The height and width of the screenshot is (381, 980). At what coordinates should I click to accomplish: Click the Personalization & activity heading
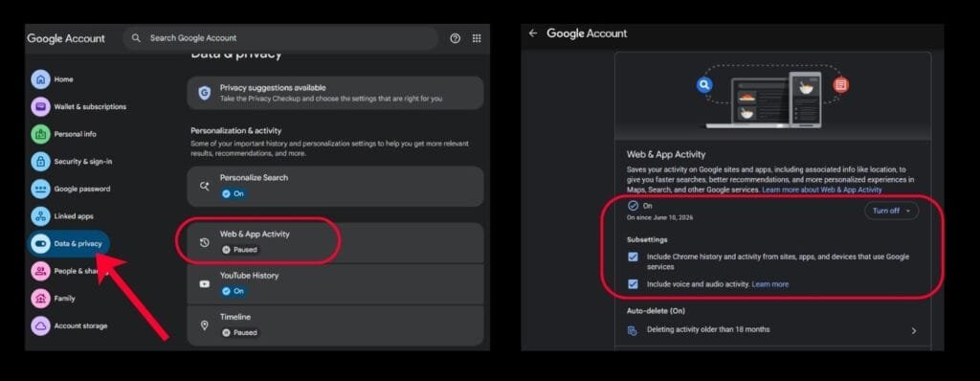[x=235, y=131]
